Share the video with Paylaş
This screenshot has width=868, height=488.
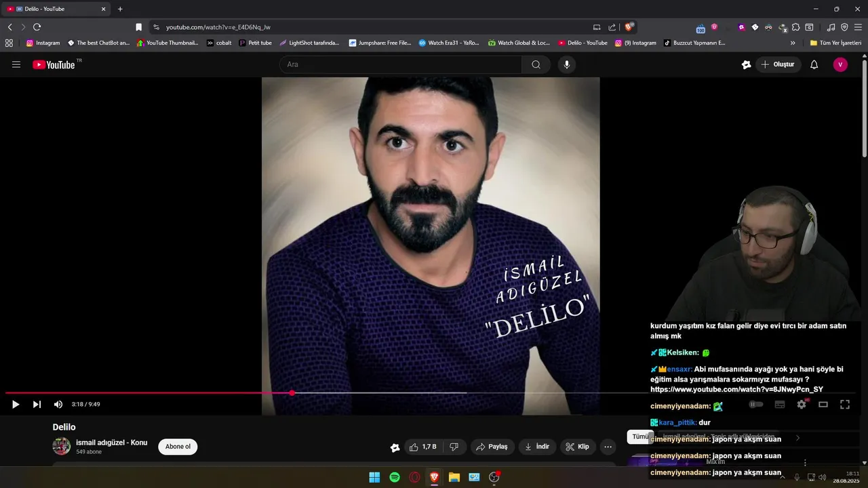(492, 447)
